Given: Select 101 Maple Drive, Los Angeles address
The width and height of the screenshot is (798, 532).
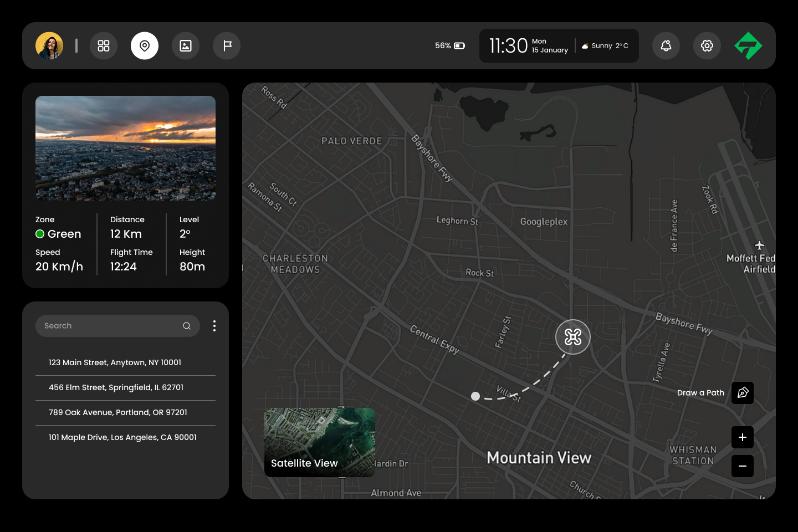Looking at the screenshot, I should pyautogui.click(x=125, y=437).
